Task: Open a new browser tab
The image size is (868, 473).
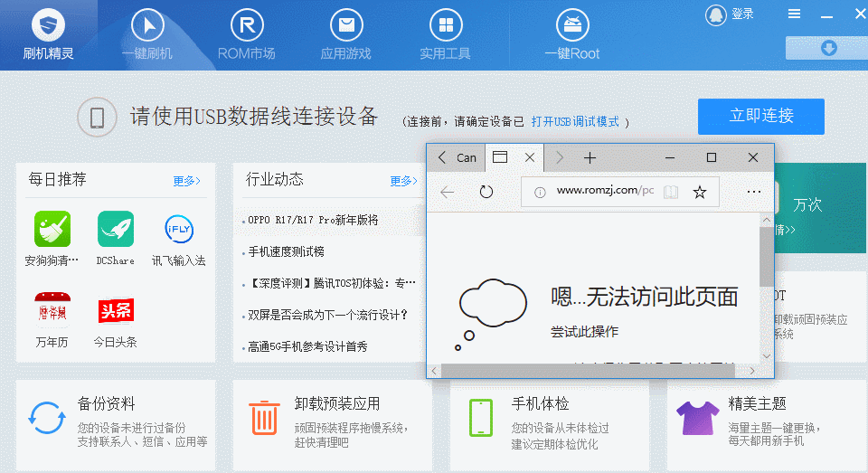Action: tap(590, 158)
